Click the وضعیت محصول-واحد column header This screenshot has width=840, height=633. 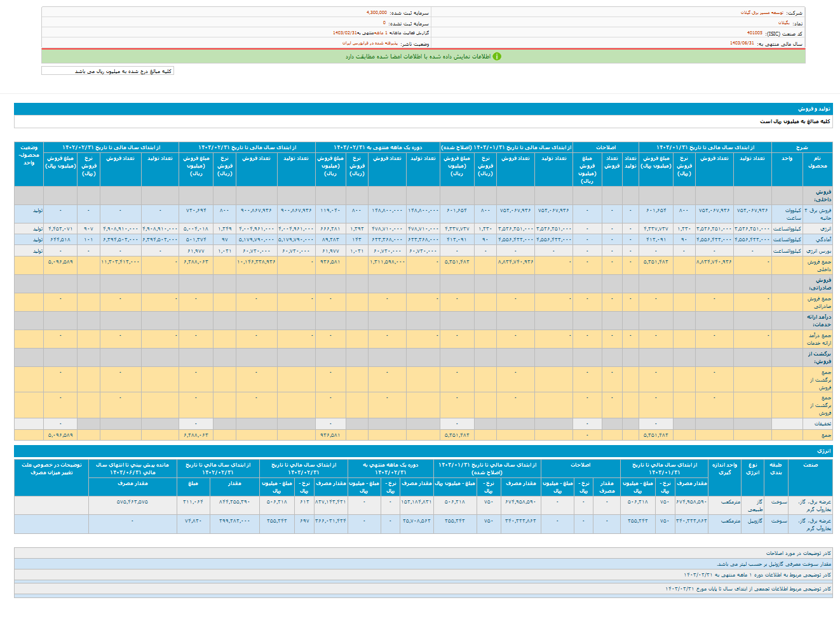pyautogui.click(x=29, y=155)
